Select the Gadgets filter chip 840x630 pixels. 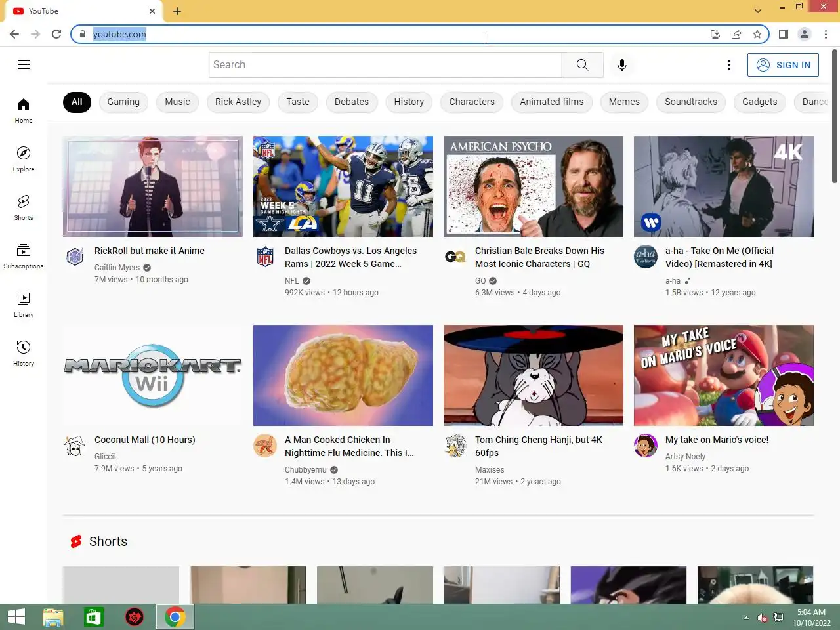pyautogui.click(x=760, y=102)
